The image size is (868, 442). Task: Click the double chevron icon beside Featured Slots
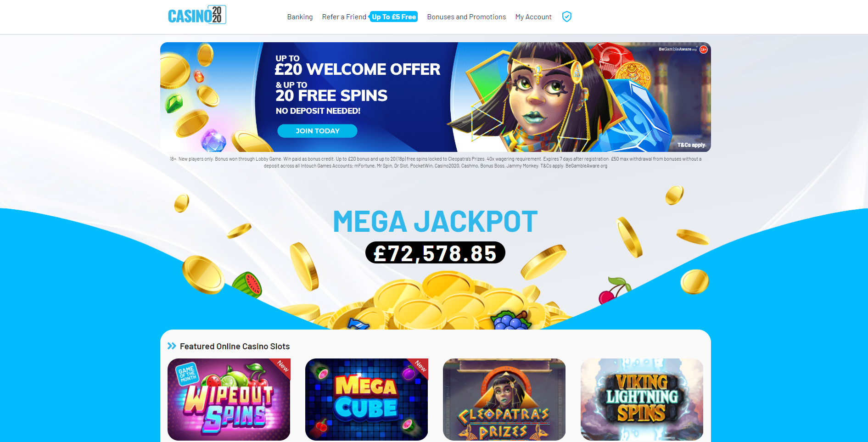(x=172, y=346)
